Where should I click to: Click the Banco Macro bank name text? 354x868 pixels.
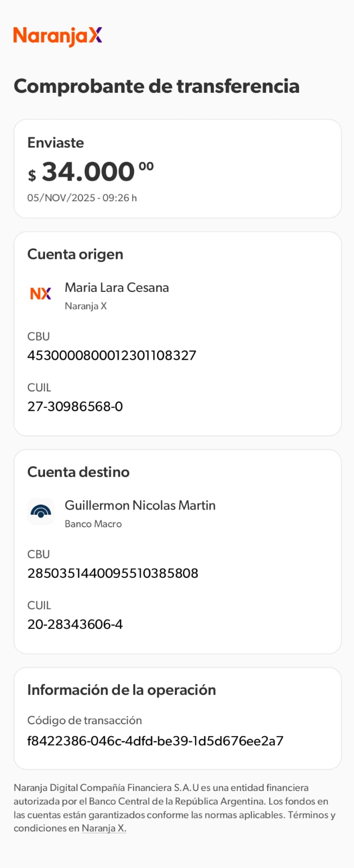tap(93, 524)
